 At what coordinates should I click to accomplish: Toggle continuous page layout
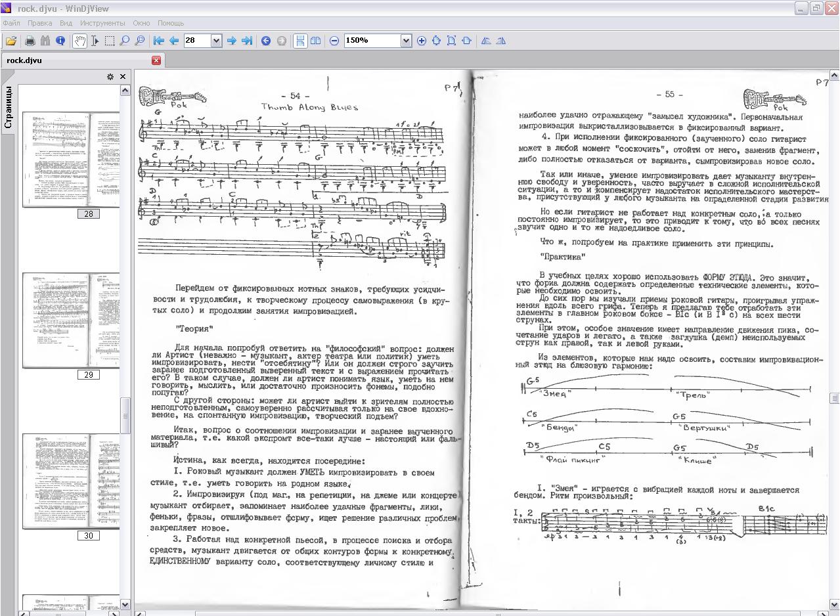pos(300,41)
